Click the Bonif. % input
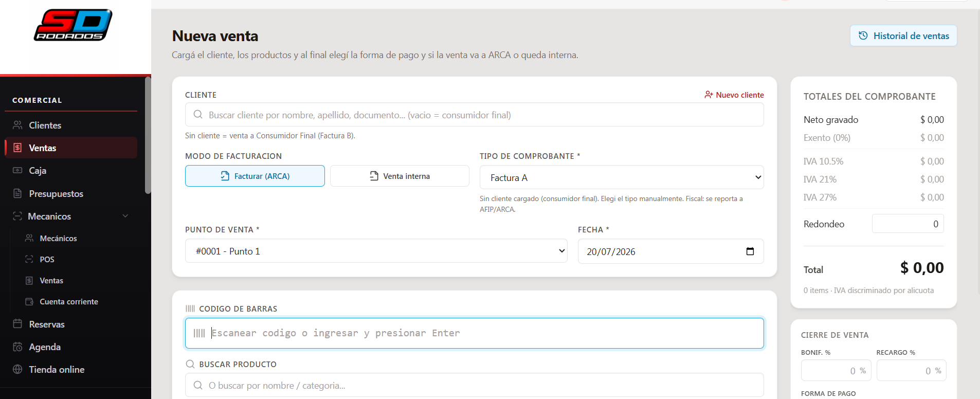The height and width of the screenshot is (399, 980). 836,370
